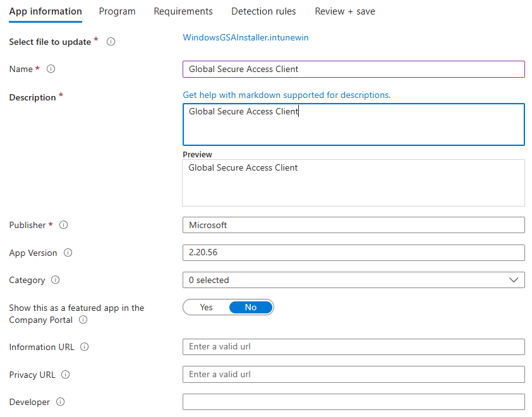The height and width of the screenshot is (417, 532).
Task: Click the WindowsGSAInstaller.intunewin file link
Action: point(246,37)
